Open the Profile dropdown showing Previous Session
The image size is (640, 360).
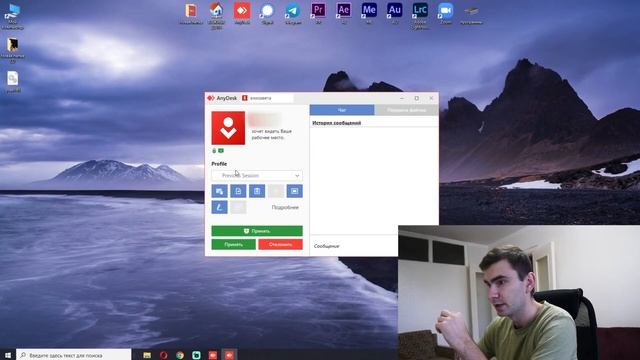pyautogui.click(x=257, y=176)
